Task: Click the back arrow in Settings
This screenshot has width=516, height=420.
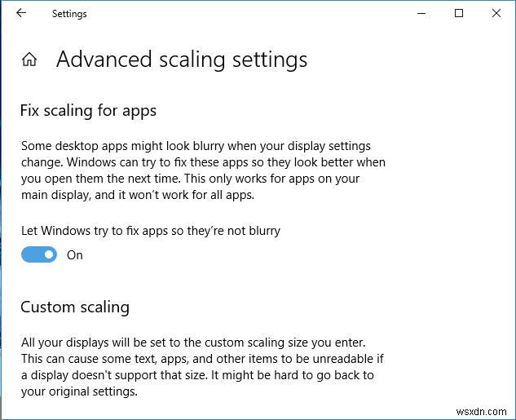Action: click(21, 13)
